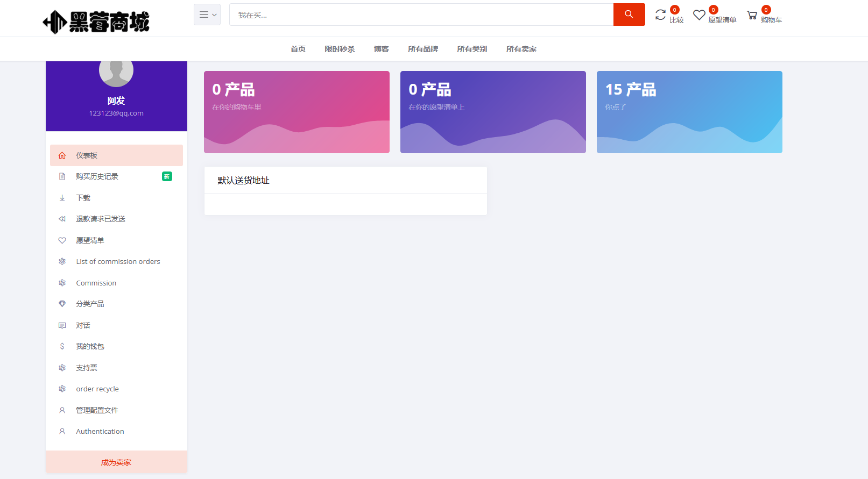Click the purple wishlist products card

(x=493, y=112)
